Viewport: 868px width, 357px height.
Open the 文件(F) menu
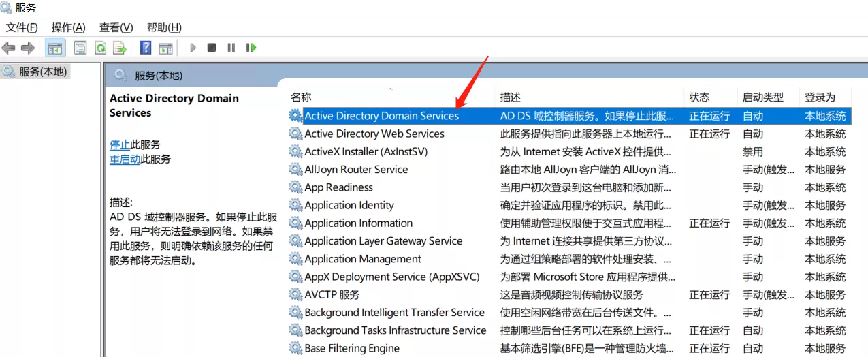[21, 27]
